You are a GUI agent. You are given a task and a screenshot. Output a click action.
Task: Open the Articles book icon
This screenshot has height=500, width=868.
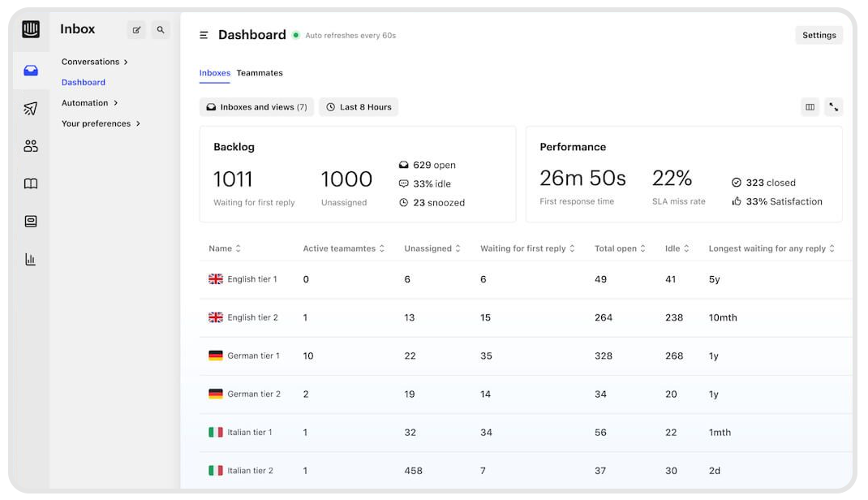(31, 183)
